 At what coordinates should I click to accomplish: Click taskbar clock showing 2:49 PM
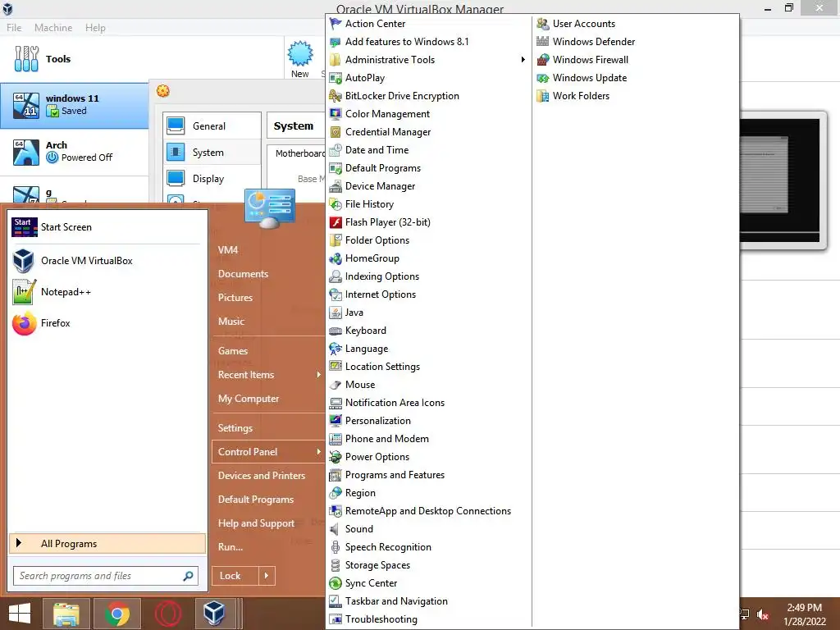805,614
